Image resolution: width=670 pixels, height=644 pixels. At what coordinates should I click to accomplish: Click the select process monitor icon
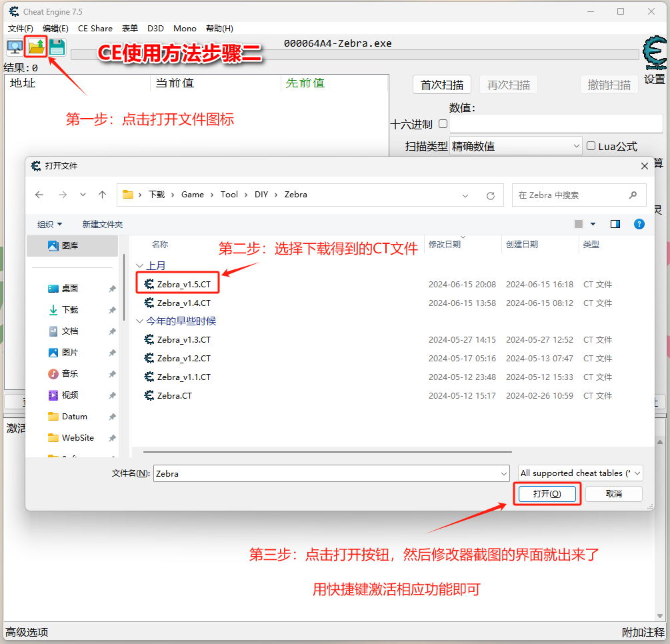(x=14, y=47)
